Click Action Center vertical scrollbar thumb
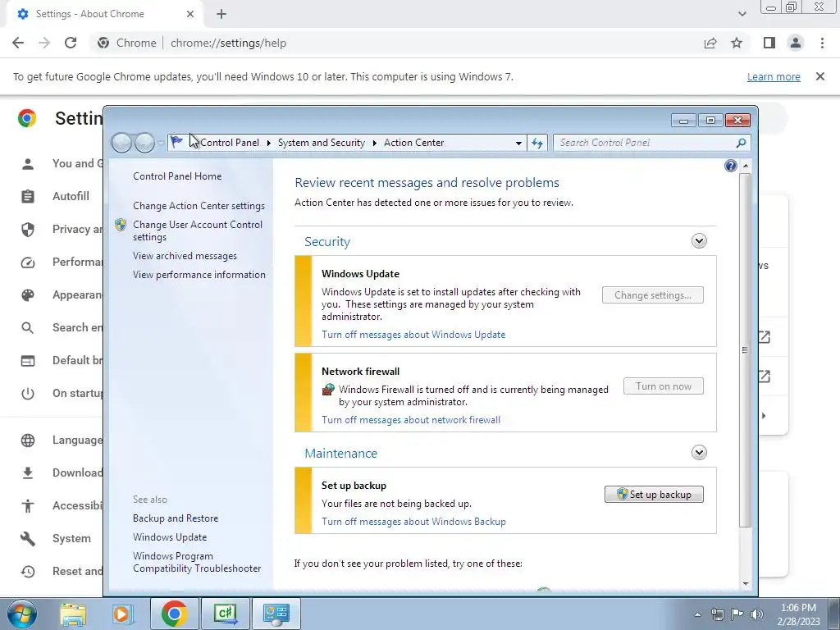 tap(745, 349)
